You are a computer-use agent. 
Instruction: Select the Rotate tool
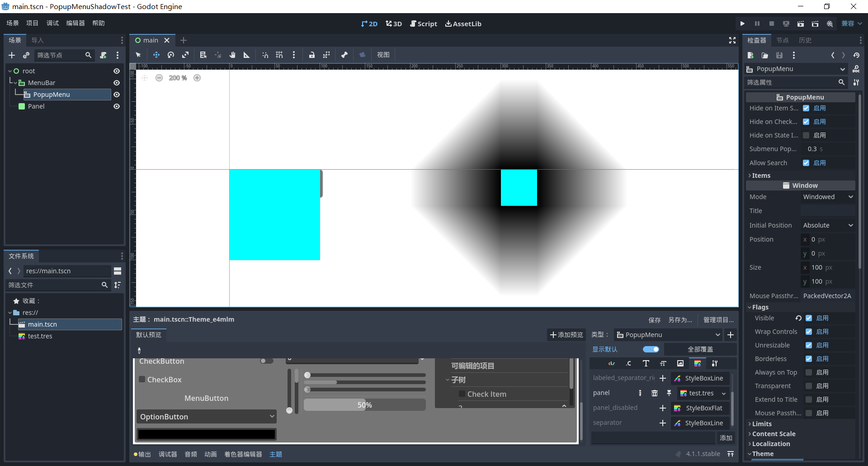pyautogui.click(x=170, y=55)
